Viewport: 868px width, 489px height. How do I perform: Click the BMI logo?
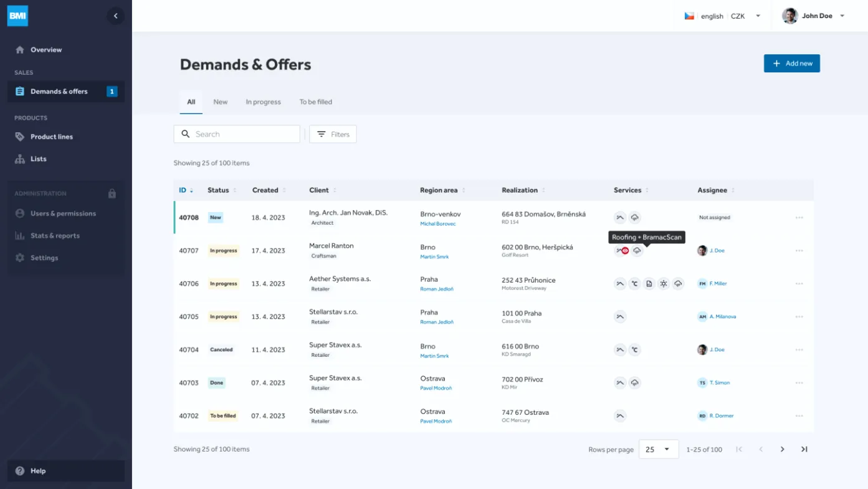click(17, 16)
